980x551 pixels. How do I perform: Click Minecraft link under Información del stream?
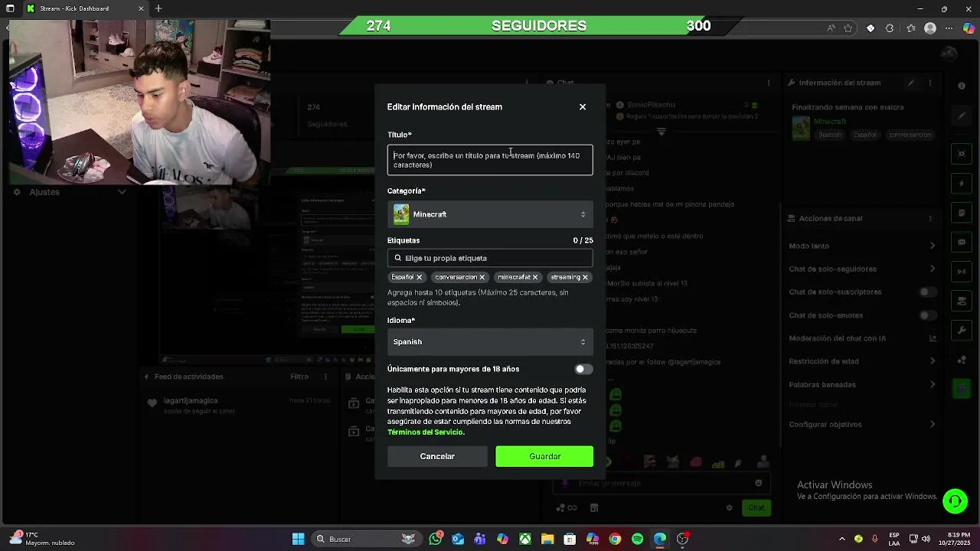click(830, 122)
